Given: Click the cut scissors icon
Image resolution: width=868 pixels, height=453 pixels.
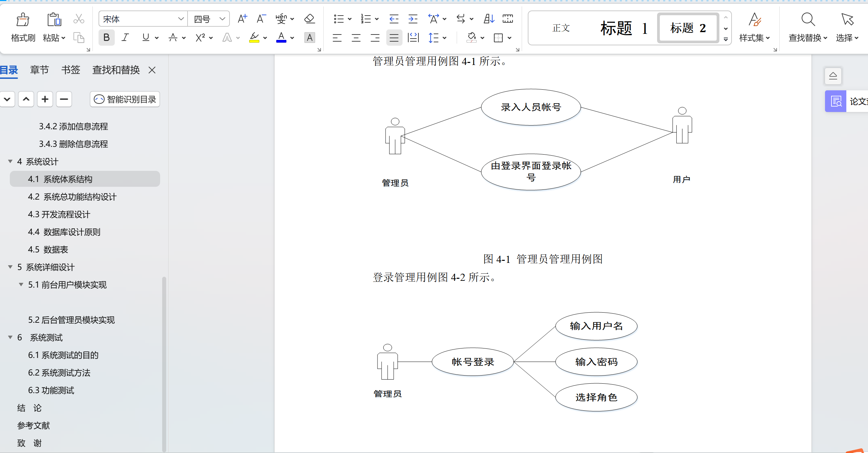Looking at the screenshot, I should pyautogui.click(x=79, y=19).
